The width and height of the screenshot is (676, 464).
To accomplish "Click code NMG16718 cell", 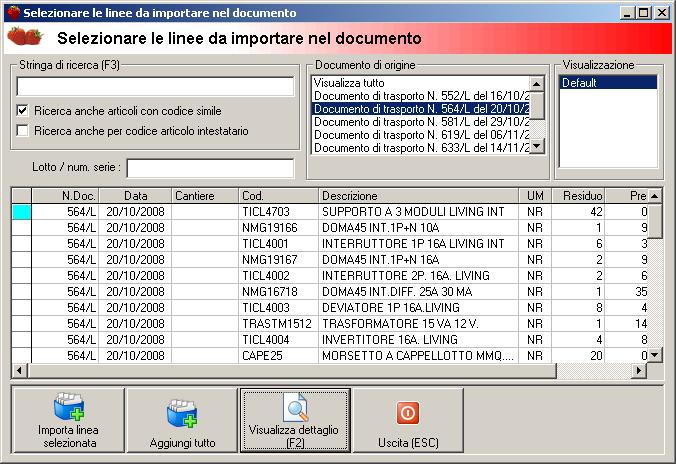I will (279, 292).
